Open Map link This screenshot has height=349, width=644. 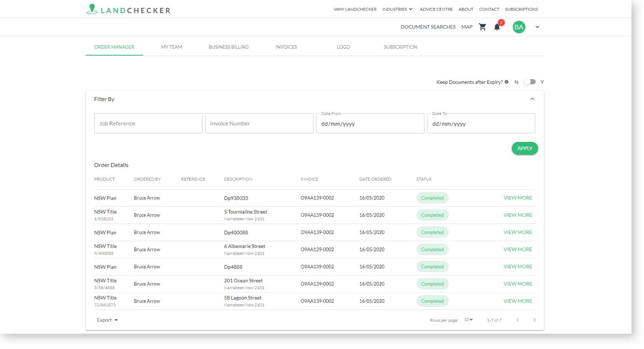point(467,27)
